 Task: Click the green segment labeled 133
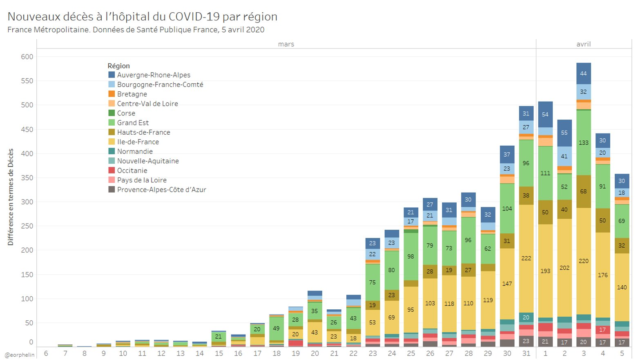[x=583, y=142]
